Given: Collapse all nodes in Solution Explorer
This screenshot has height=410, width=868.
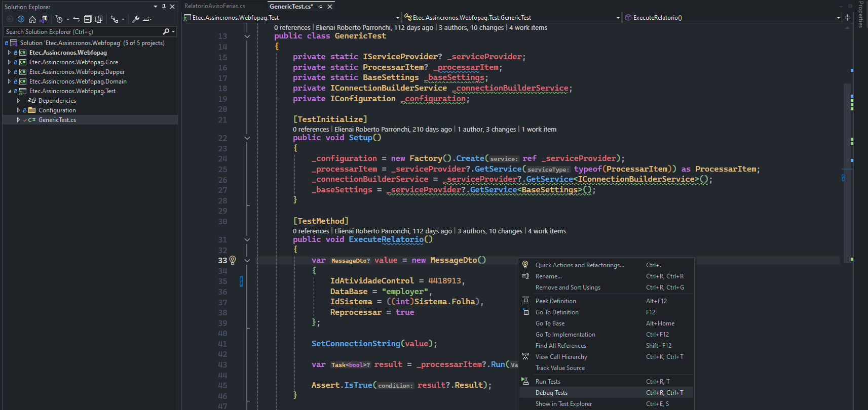Looking at the screenshot, I should tap(88, 19).
